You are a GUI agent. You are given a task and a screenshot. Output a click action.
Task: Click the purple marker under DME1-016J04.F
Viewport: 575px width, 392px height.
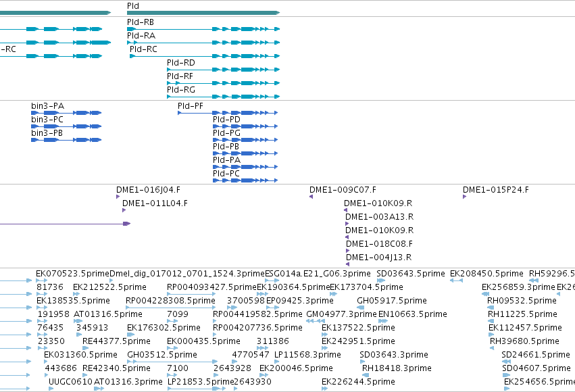(118, 197)
